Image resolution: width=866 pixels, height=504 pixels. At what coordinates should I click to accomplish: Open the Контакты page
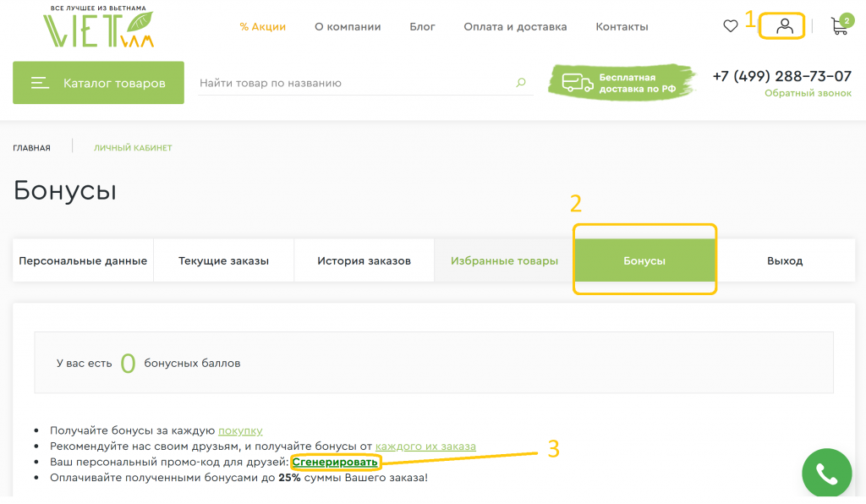tap(622, 26)
